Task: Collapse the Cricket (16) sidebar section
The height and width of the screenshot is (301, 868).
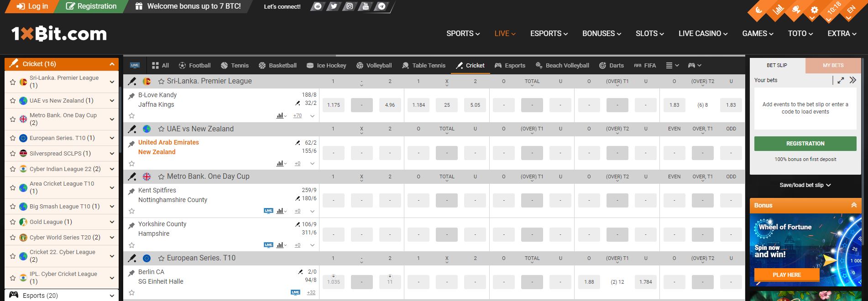Action: click(x=112, y=64)
